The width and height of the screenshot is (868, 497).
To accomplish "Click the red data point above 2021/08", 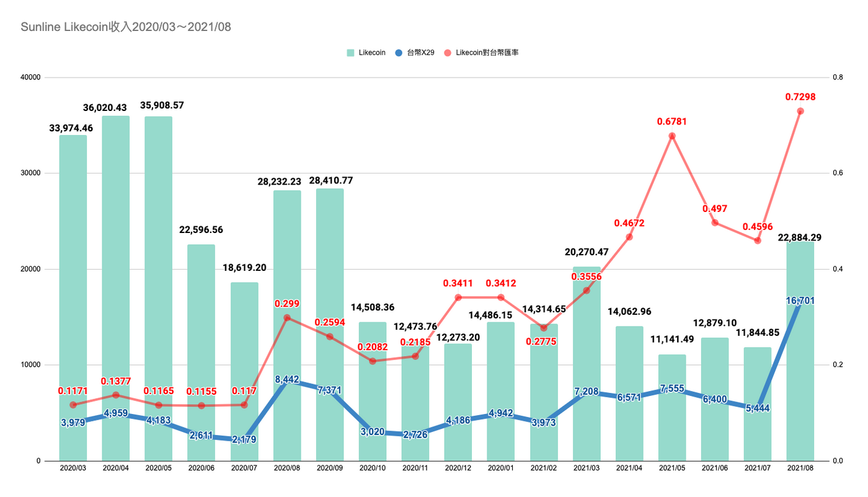I will [800, 111].
